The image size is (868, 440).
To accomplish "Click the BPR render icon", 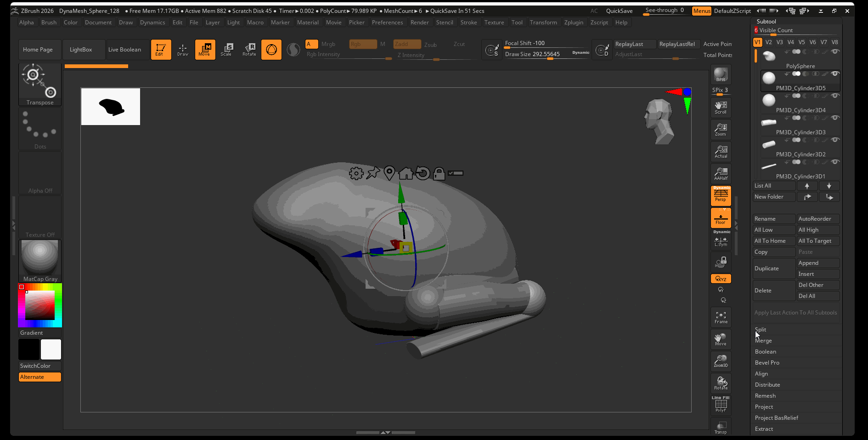I will (x=721, y=75).
